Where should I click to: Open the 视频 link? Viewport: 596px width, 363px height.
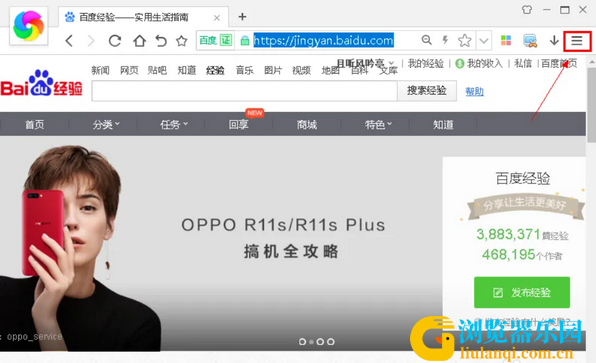pos(301,70)
